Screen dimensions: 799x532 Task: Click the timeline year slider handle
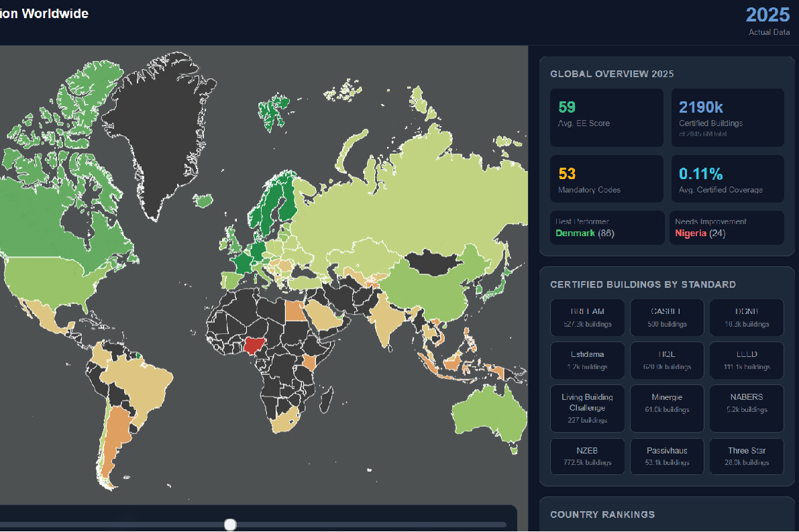pyautogui.click(x=230, y=524)
